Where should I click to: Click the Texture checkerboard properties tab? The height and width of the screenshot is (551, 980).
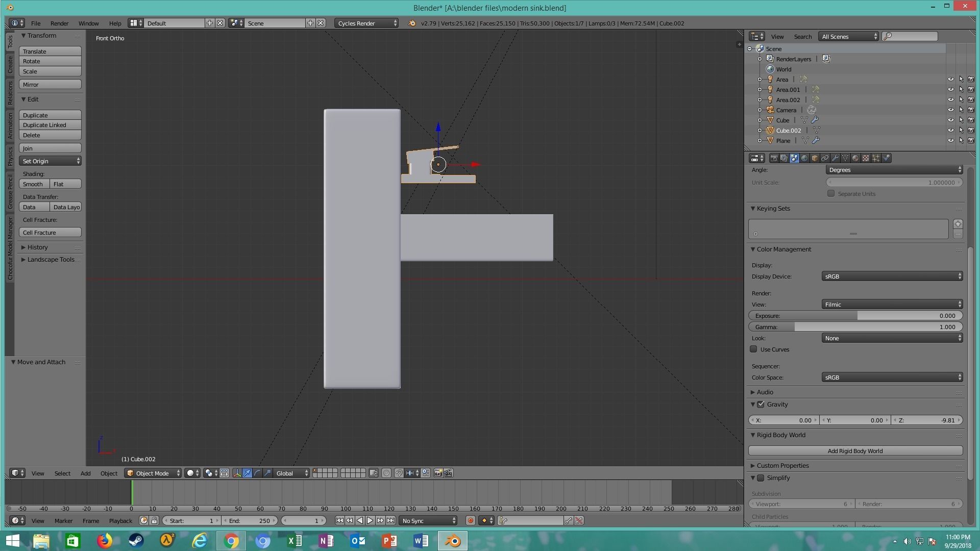[866, 158]
